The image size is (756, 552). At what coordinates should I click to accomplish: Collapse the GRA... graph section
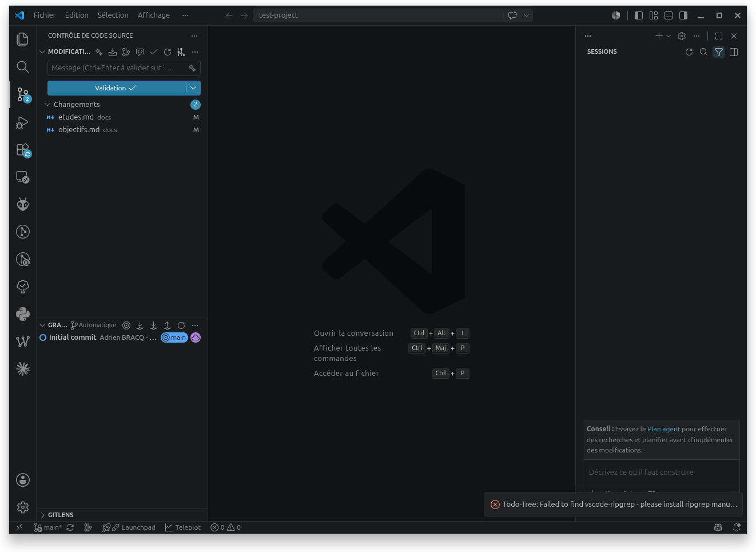[x=42, y=325]
